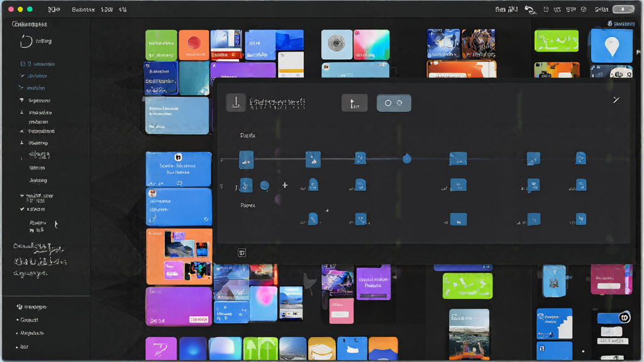Click the orange icon at the bottom row's right end

pyautogui.click(x=383, y=349)
